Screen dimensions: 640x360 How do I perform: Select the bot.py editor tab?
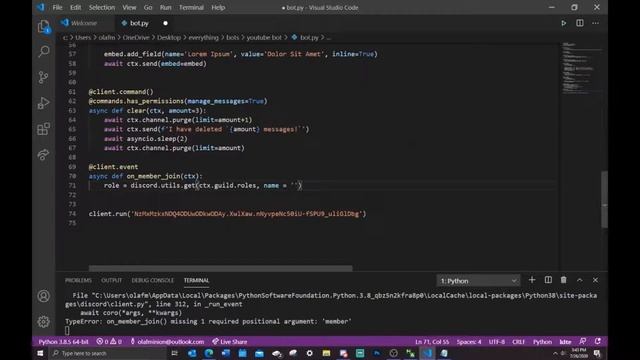(139, 23)
